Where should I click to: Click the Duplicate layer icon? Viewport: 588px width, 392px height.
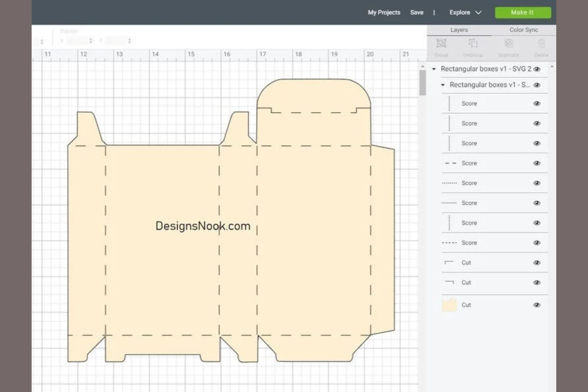click(509, 44)
